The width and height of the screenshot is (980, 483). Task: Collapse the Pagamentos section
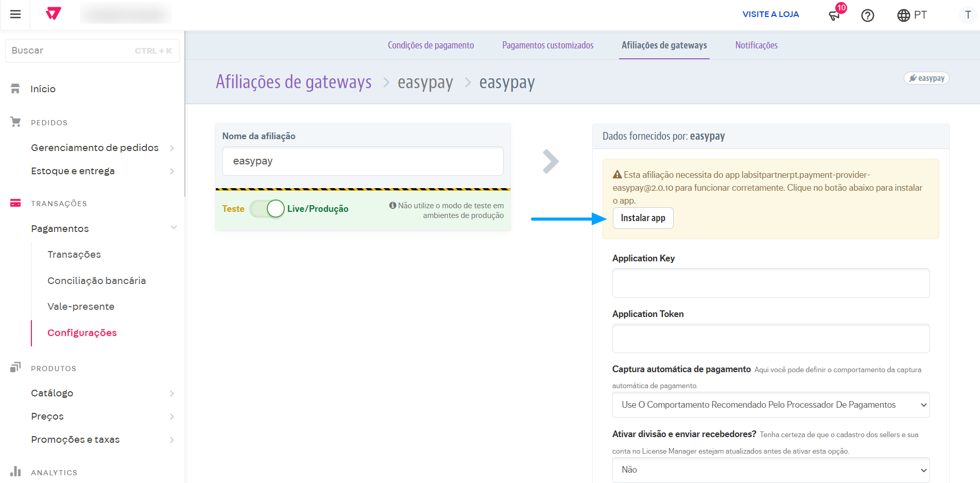174,227
